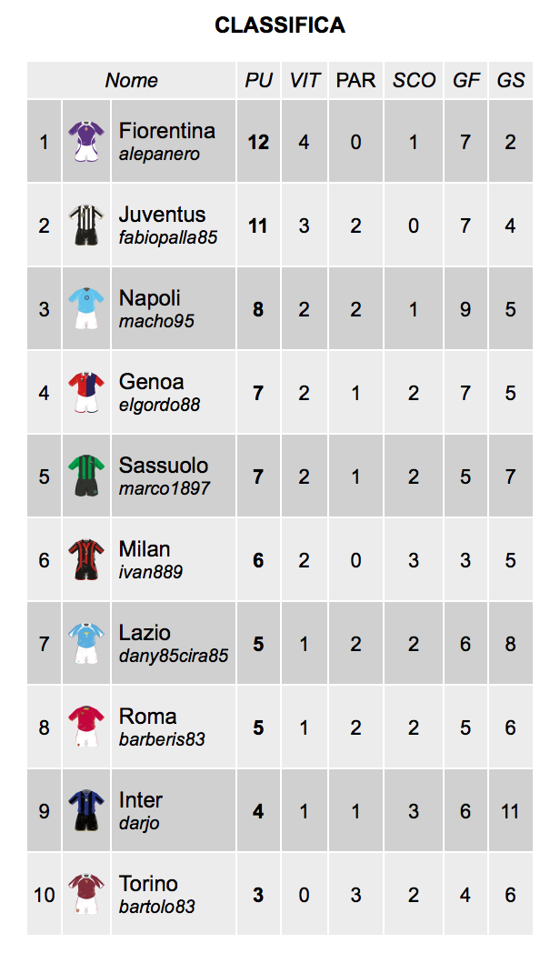Select the Torino team name
Screen dimensions: 560x953
(148, 884)
